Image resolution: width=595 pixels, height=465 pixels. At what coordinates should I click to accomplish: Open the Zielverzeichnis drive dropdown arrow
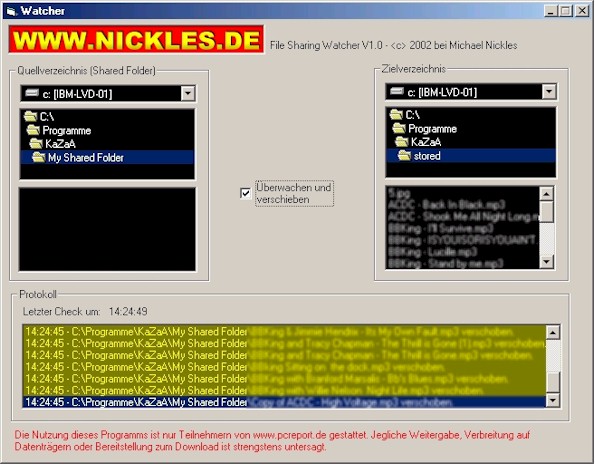click(x=549, y=91)
